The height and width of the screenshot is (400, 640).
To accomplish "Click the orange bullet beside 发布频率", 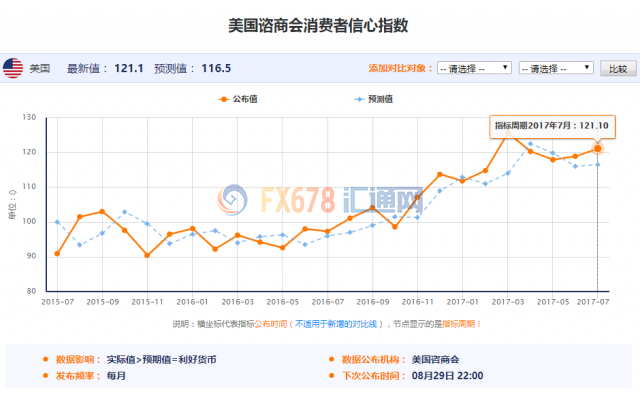I will click(x=45, y=376).
